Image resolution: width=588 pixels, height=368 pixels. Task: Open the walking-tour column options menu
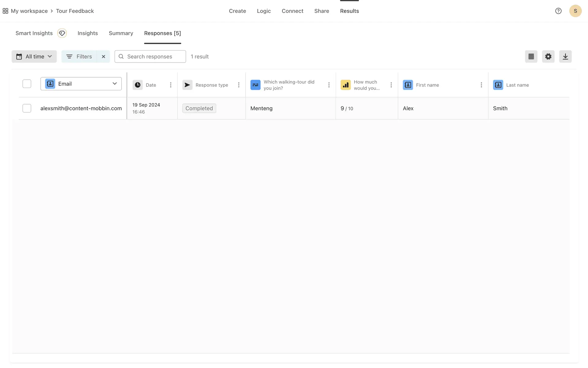tap(329, 85)
